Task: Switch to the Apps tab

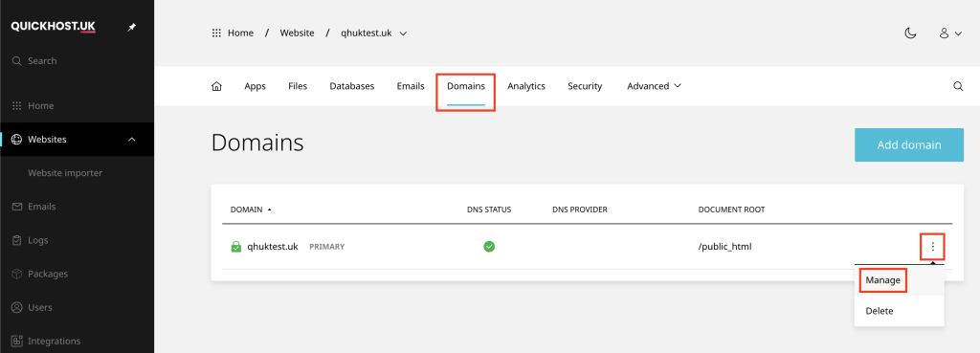Action: [x=255, y=86]
